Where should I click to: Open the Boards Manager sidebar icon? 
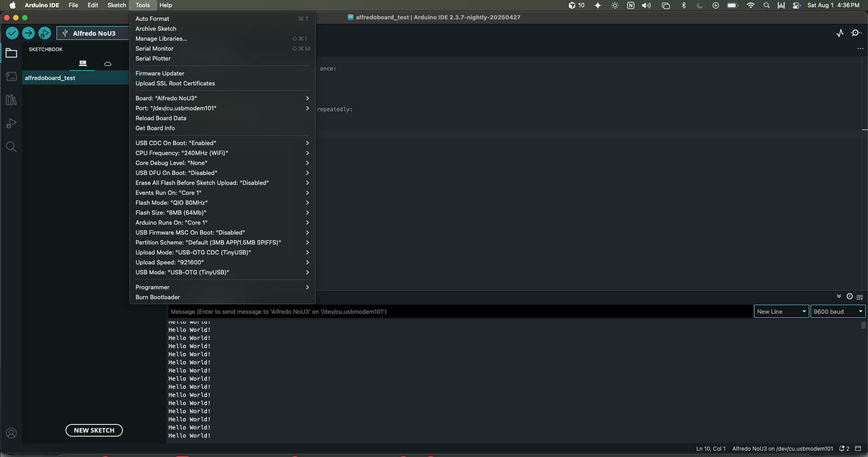[11, 76]
